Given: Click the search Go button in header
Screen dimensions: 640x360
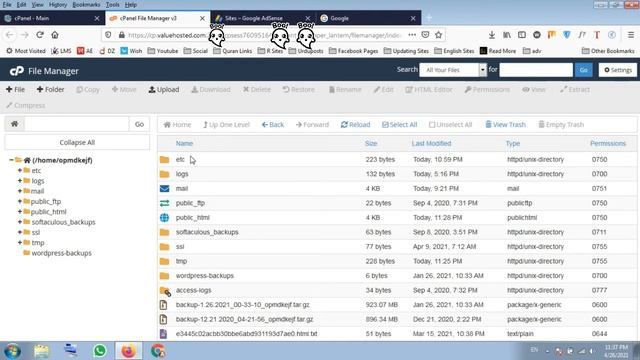Looking at the screenshot, I should click(x=583, y=70).
